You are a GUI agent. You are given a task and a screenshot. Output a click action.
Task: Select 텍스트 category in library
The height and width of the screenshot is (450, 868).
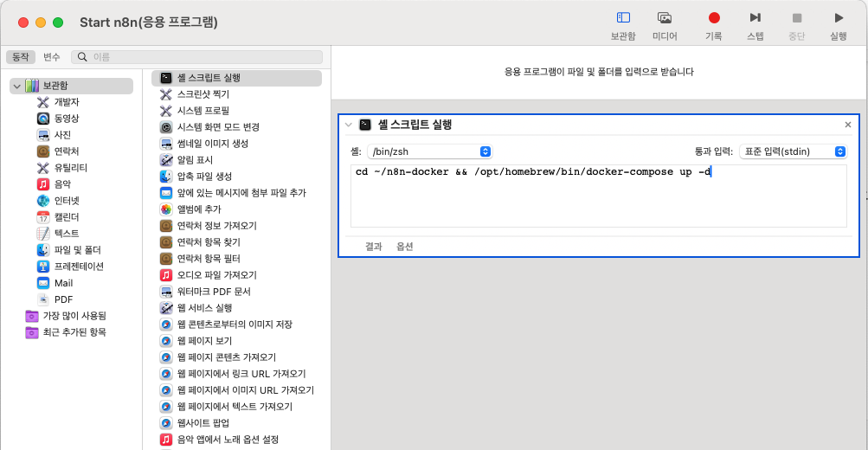[x=67, y=234]
